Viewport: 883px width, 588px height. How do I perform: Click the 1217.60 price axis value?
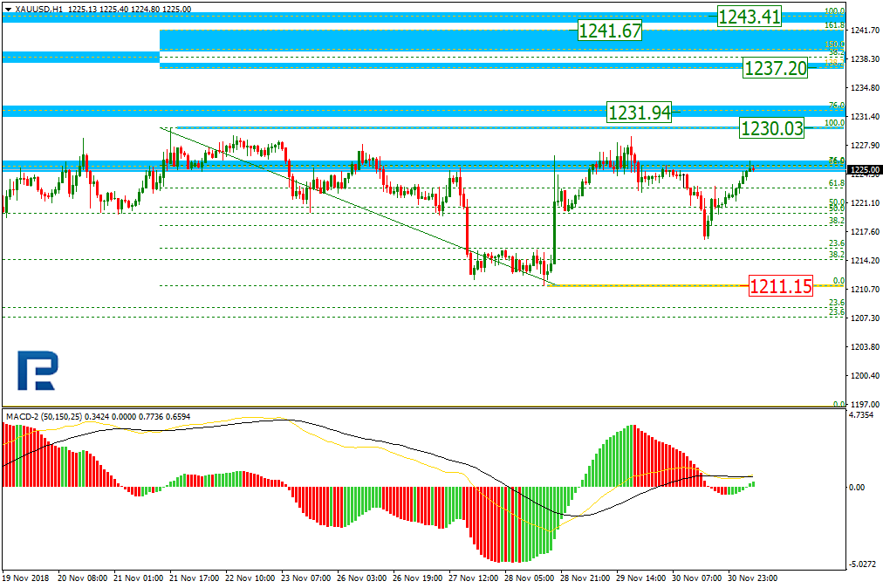pos(866,231)
